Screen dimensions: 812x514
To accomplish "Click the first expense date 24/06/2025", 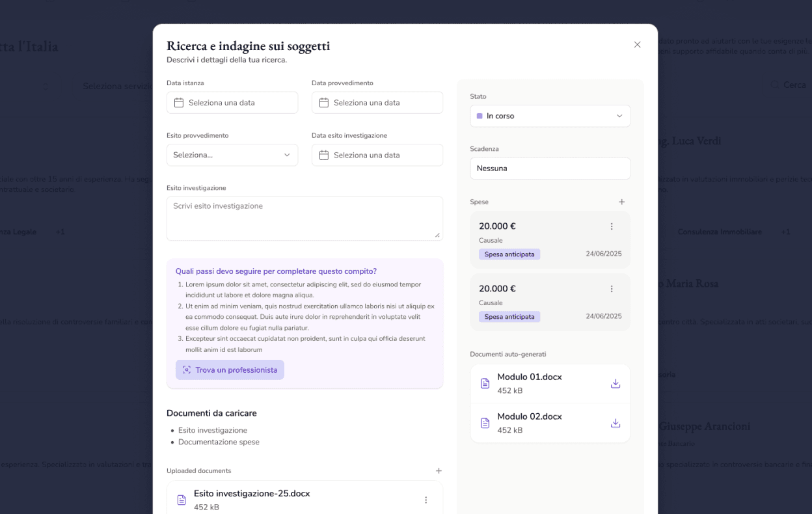I will pos(604,254).
